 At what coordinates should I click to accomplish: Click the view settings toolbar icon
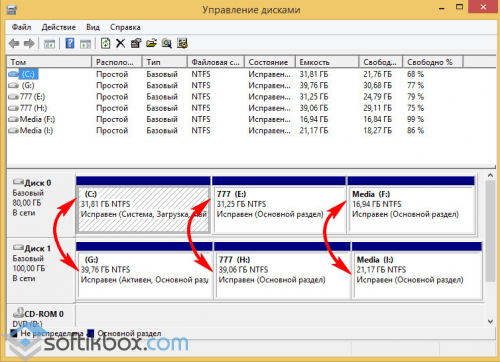[182, 43]
